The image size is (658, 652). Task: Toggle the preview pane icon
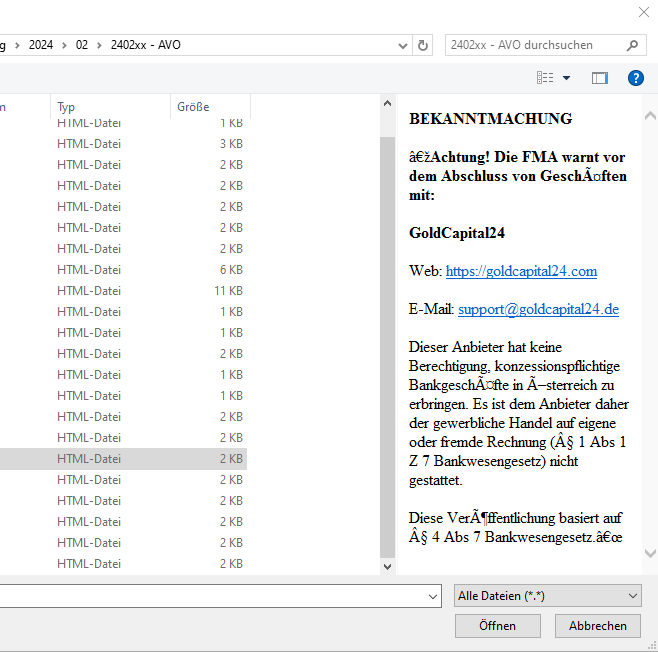point(600,78)
